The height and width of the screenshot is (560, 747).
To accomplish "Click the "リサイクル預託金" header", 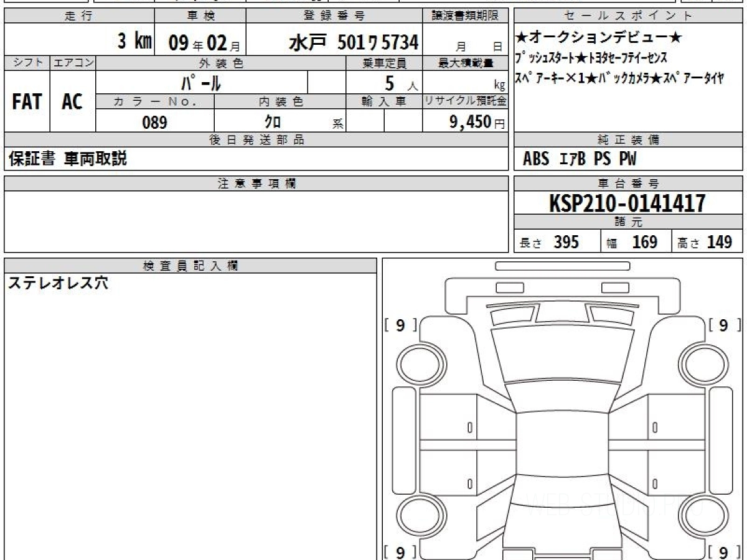I will (465, 101).
